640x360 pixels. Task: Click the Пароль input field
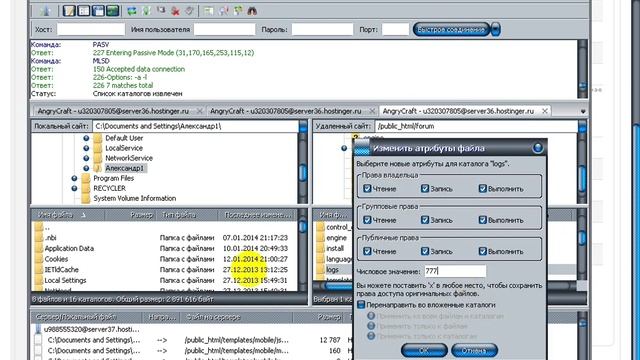[322, 29]
